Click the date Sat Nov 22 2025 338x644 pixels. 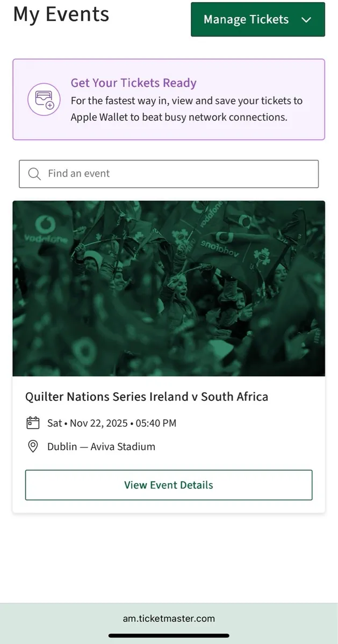(x=111, y=423)
